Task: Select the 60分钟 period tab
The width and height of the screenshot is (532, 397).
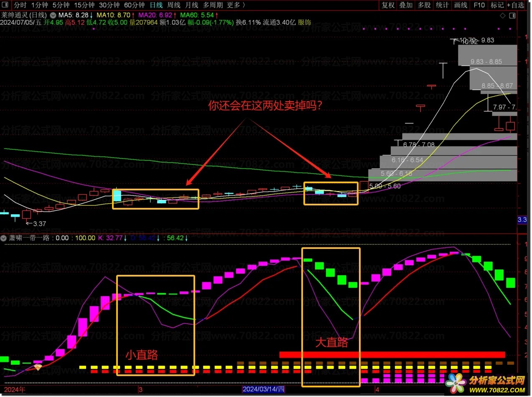Action: 134,5
